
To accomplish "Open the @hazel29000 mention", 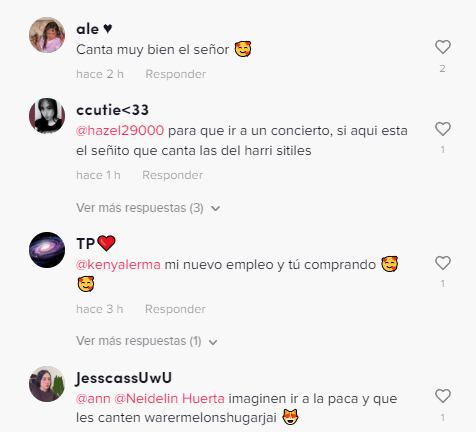I will [x=120, y=130].
